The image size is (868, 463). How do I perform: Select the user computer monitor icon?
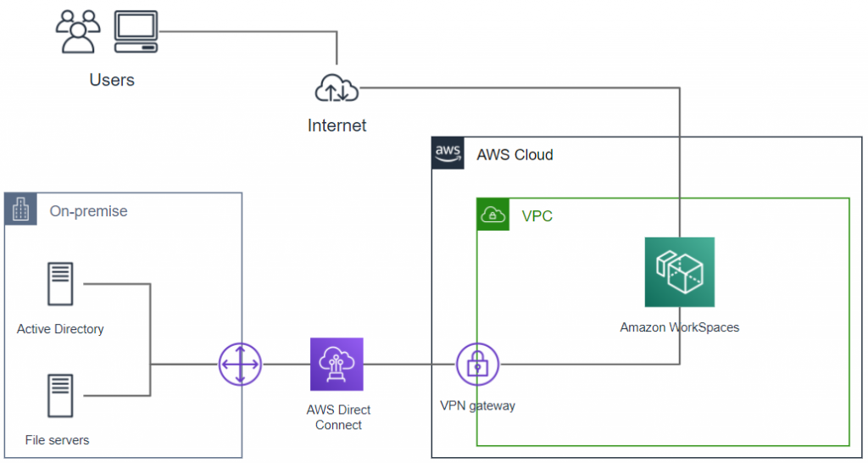click(x=136, y=31)
